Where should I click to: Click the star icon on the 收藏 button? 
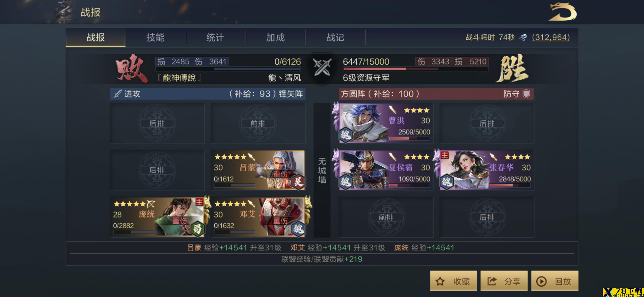pyautogui.click(x=440, y=281)
